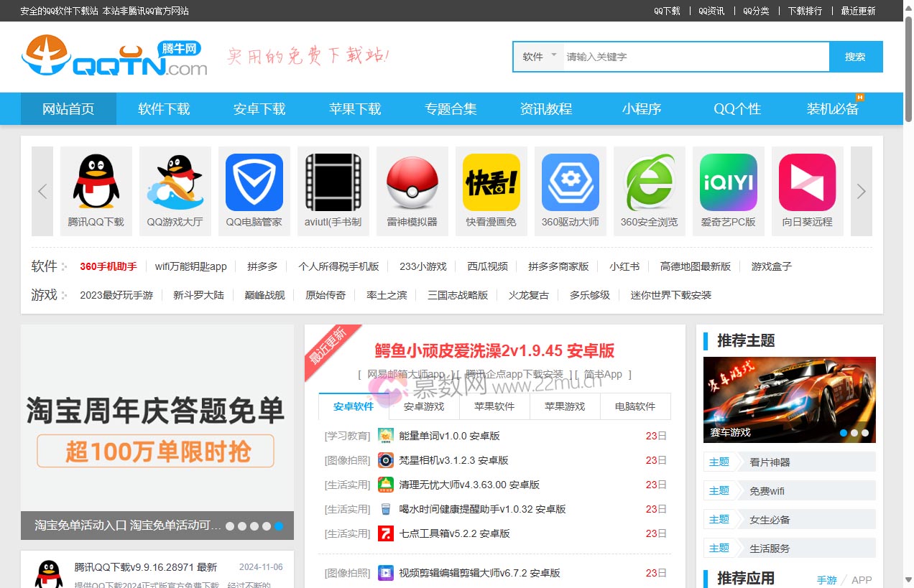The width and height of the screenshot is (914, 588).
Task: Focus the keyword search input field
Action: [693, 57]
